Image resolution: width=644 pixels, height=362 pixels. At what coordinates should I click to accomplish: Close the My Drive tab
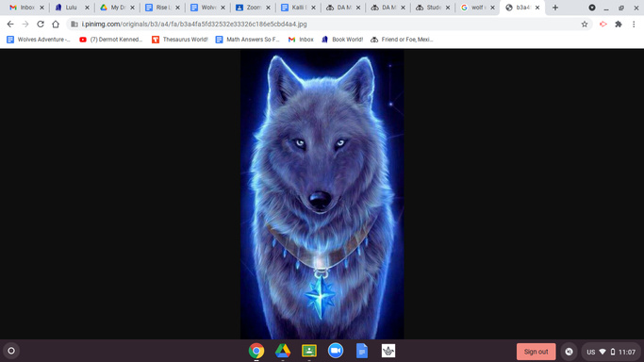click(x=132, y=8)
